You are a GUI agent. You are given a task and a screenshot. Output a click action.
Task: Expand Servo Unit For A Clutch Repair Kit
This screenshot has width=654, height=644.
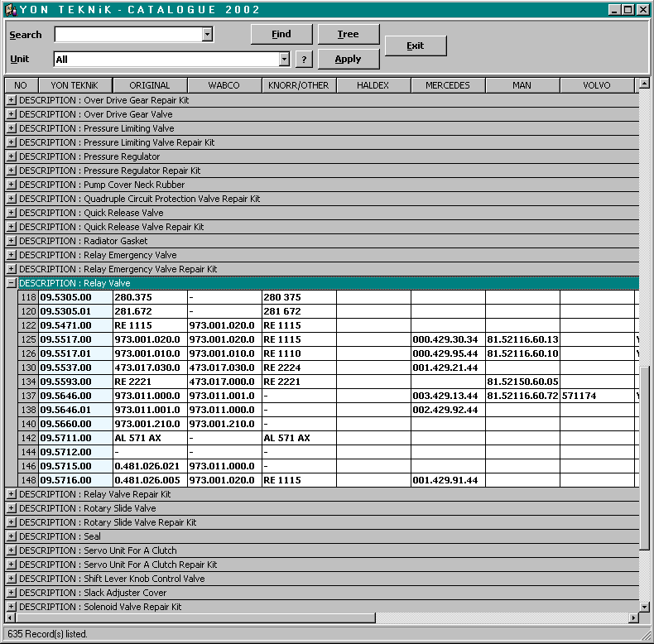[x=12, y=565]
